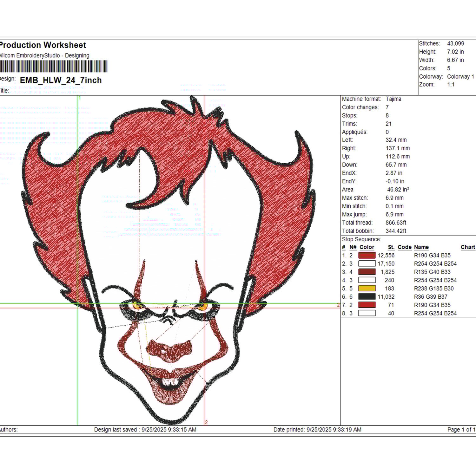This screenshot has width=476, height=474.
Task: Choose the black swatch beside 11,032 stitches
Action: click(x=367, y=296)
